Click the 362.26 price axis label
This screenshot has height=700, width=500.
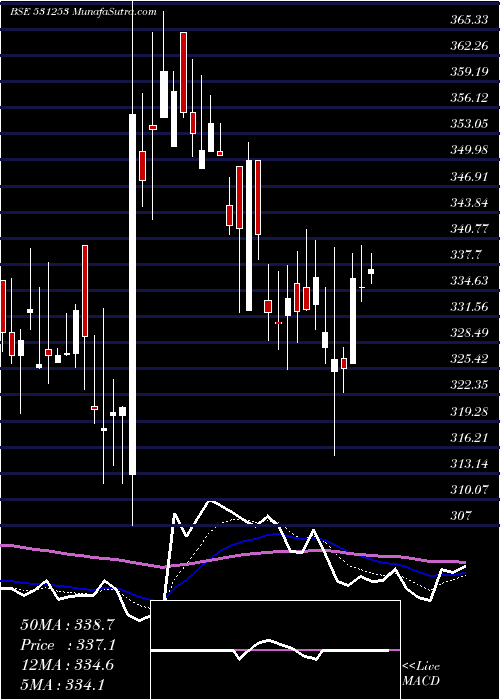point(470,46)
